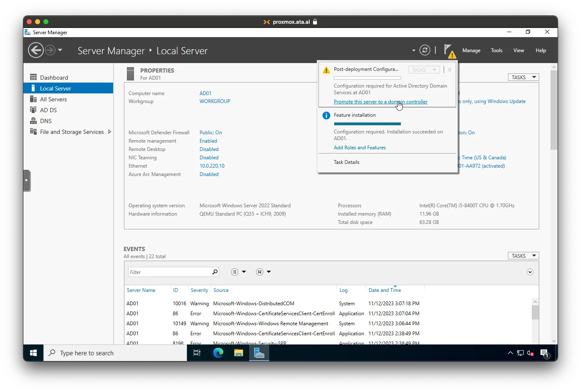Open File and Storage Services
This screenshot has width=581, height=392.
72,132
